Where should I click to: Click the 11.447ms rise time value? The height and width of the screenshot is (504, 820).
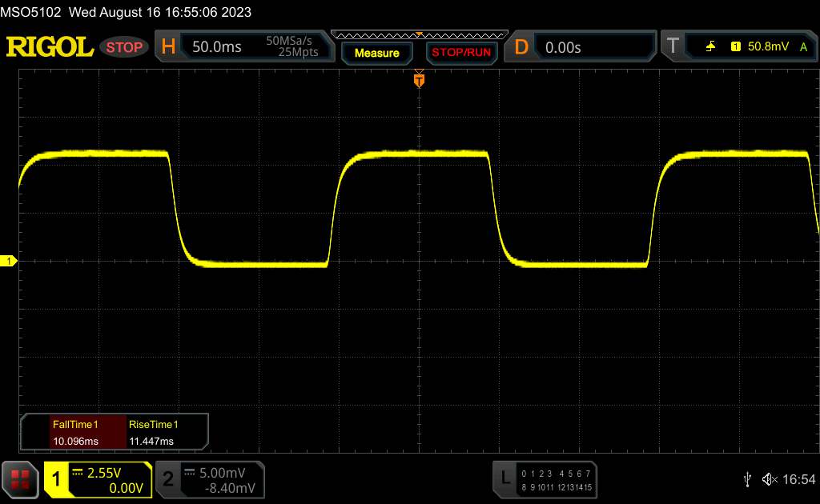(x=151, y=442)
